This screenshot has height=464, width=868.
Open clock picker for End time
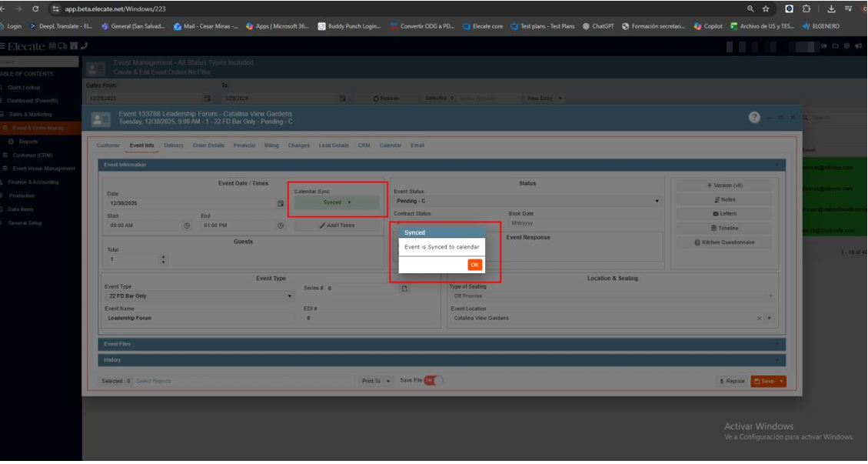point(281,225)
